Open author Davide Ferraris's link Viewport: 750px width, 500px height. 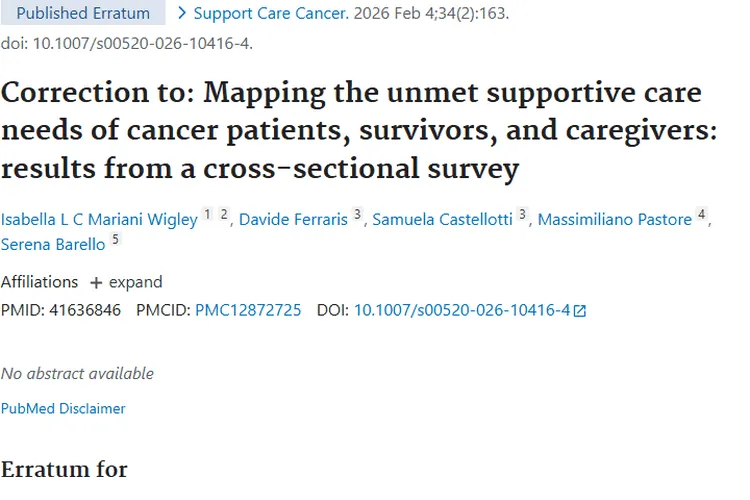pos(294,220)
